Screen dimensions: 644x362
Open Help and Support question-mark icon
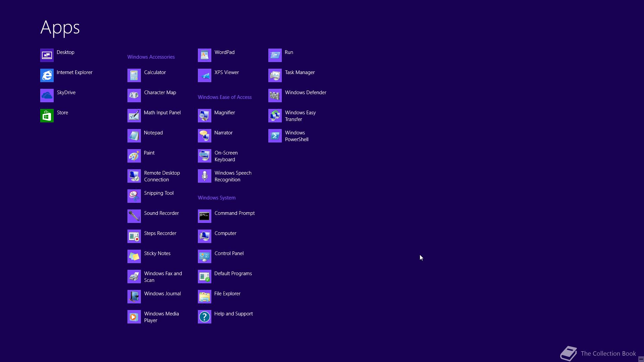point(205,317)
